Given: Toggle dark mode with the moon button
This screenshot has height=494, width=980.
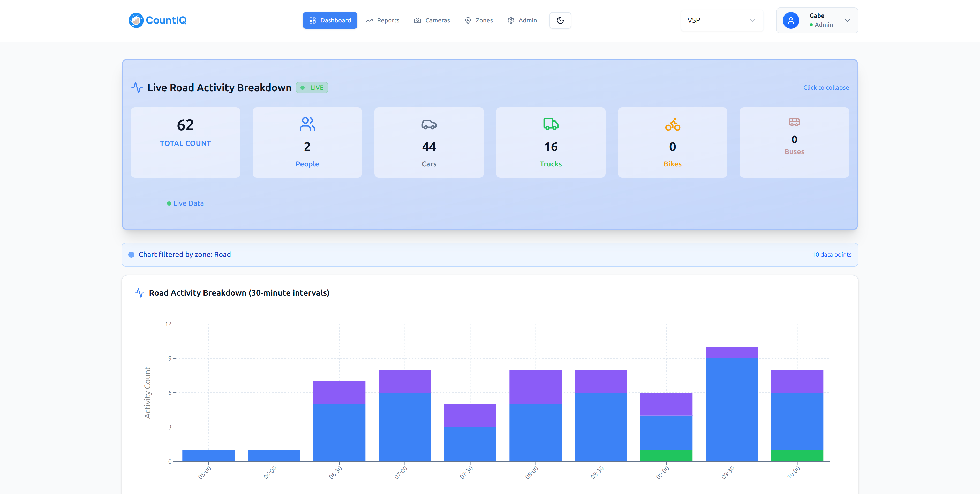Looking at the screenshot, I should click(560, 20).
